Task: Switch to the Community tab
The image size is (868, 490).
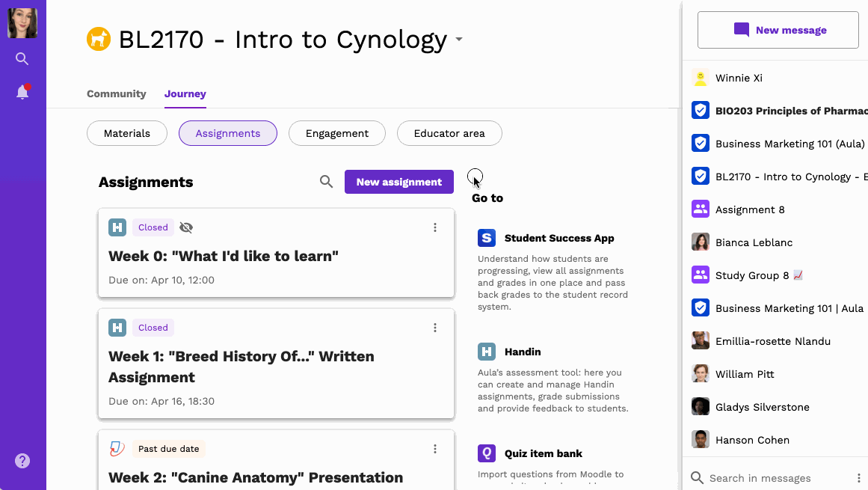Action: (116, 94)
